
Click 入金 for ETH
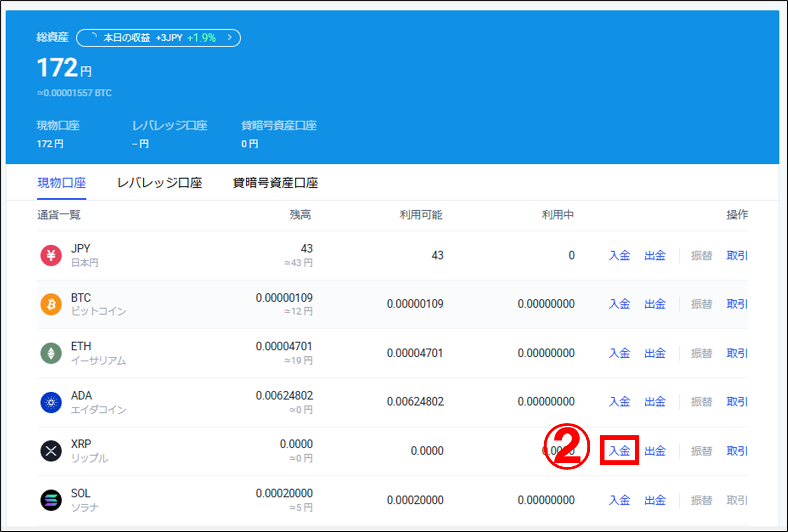click(x=619, y=353)
